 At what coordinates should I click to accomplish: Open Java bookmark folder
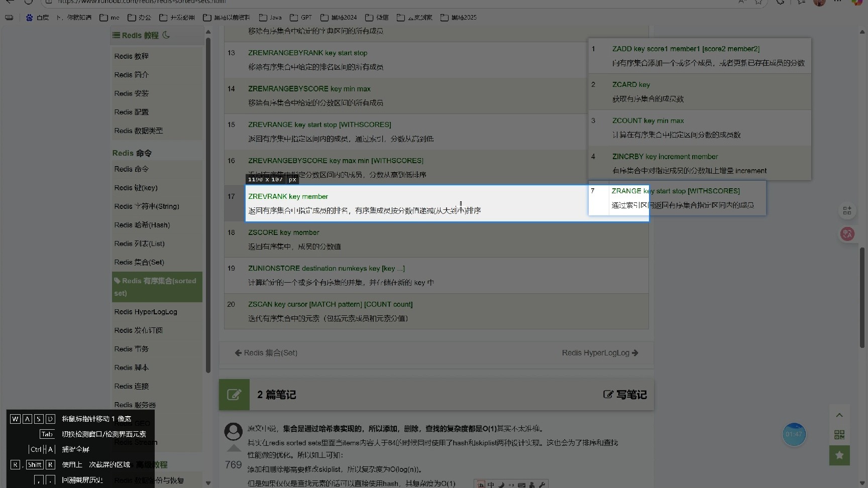270,18
